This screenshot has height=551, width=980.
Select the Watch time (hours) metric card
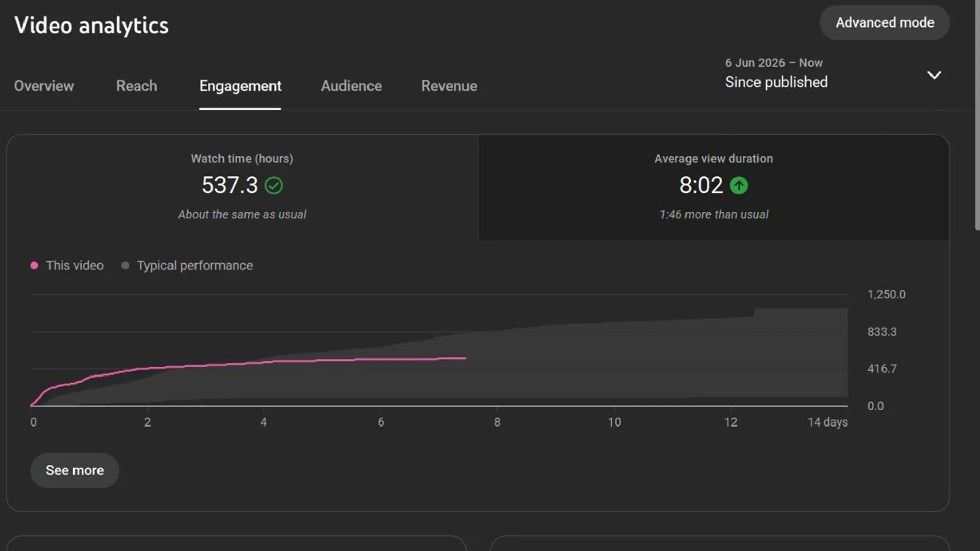point(242,187)
